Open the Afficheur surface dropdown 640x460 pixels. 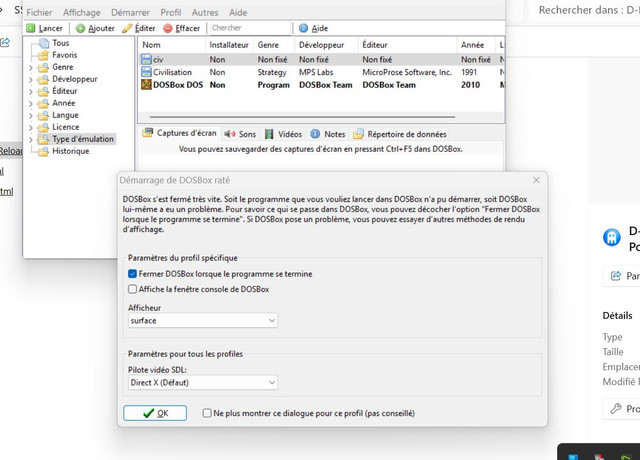tap(203, 320)
